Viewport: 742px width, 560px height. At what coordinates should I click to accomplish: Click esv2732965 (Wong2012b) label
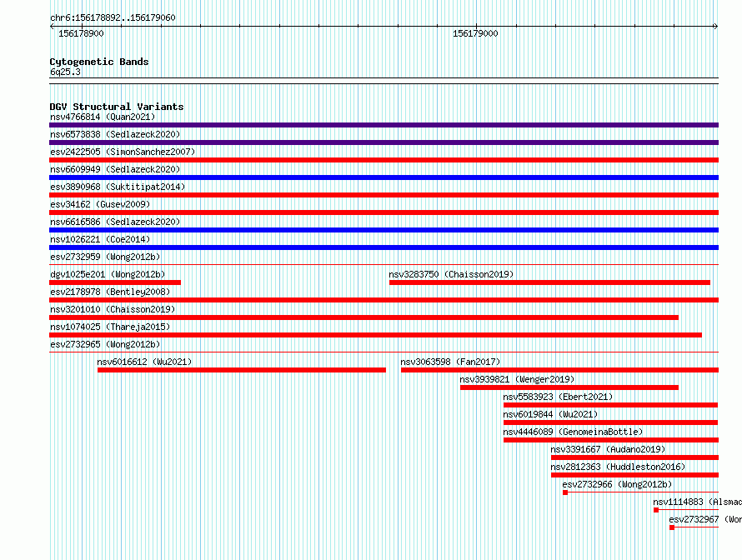pyautogui.click(x=105, y=344)
